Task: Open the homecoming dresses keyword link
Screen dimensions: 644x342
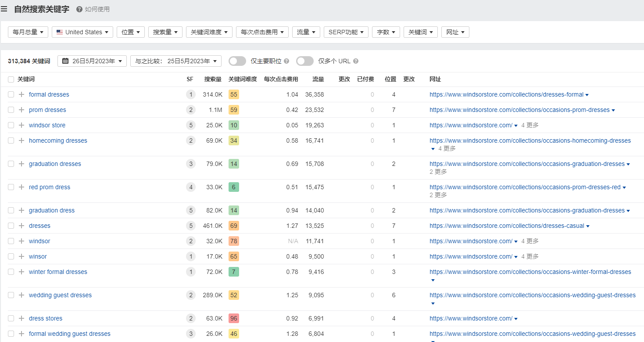Action: click(x=58, y=140)
